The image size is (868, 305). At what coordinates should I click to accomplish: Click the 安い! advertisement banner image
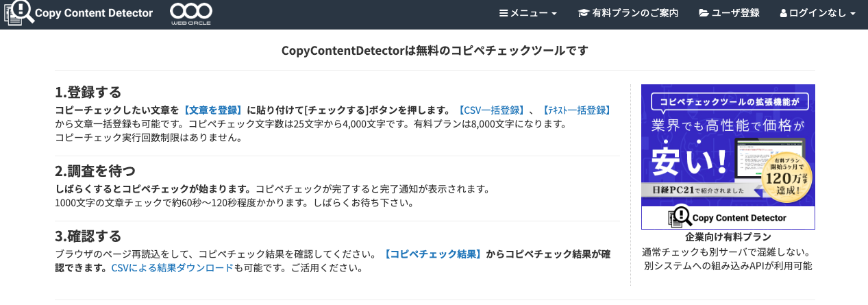[728, 156]
